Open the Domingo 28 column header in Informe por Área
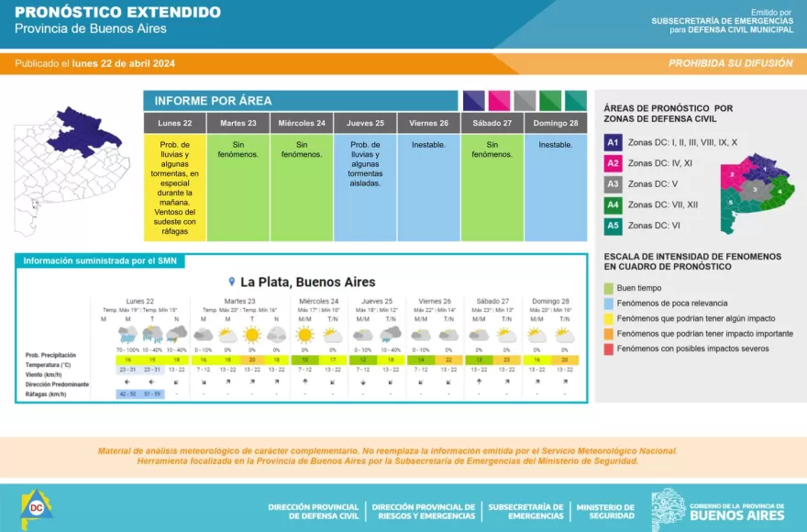Image resolution: width=807 pixels, height=532 pixels. 556,123
